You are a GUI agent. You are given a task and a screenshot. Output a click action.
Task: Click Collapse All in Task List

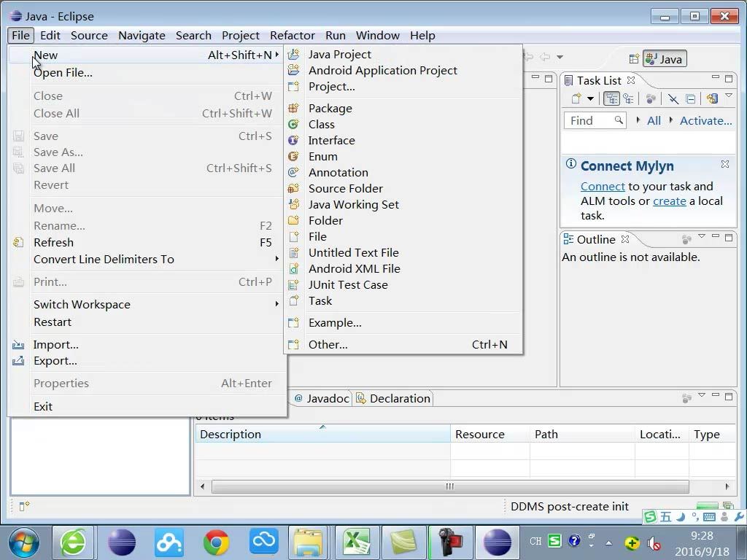tap(690, 98)
